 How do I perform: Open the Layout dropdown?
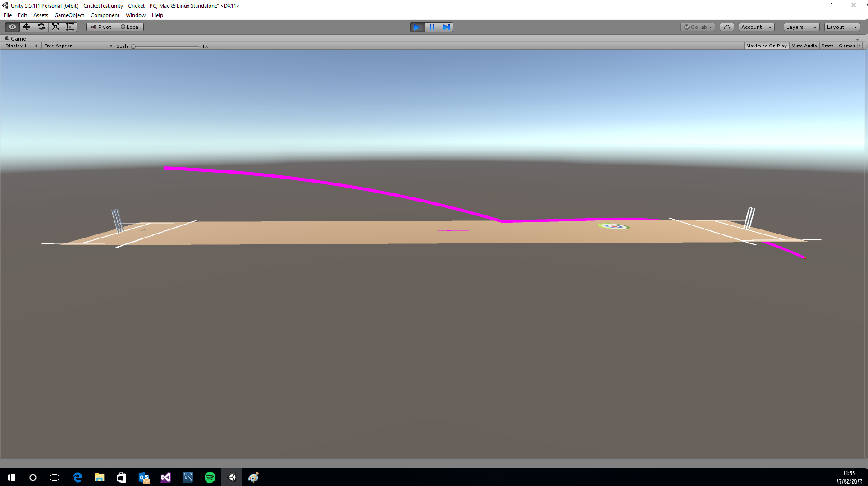coord(842,27)
